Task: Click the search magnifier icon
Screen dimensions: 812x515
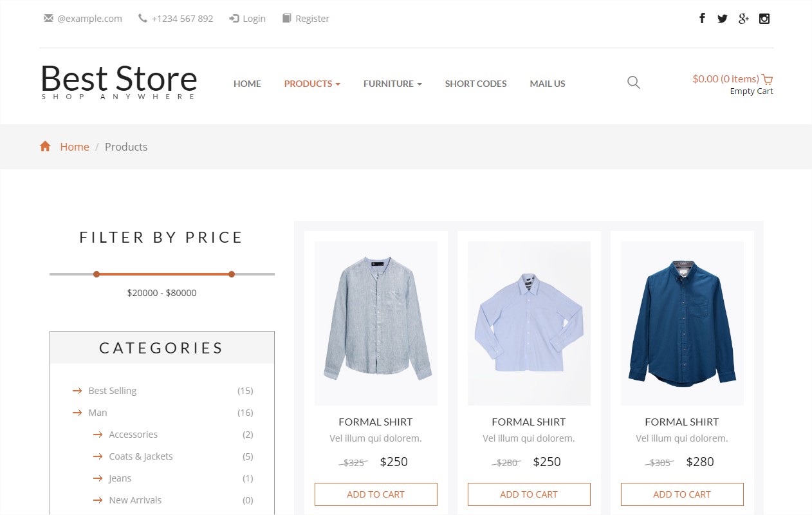Action: click(634, 82)
